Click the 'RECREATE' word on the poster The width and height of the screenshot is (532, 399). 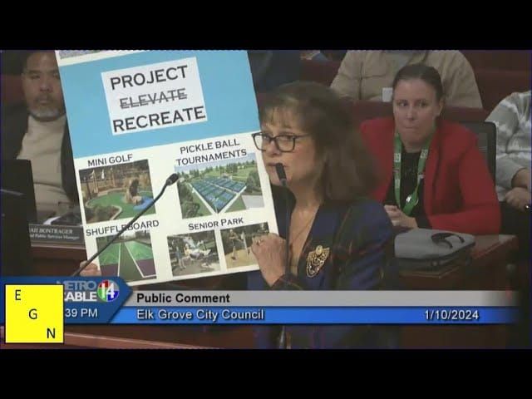159,119
